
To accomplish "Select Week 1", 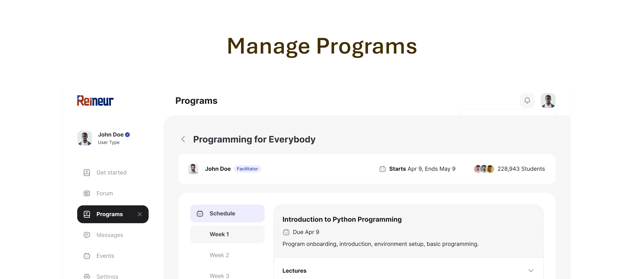I will pyautogui.click(x=227, y=234).
